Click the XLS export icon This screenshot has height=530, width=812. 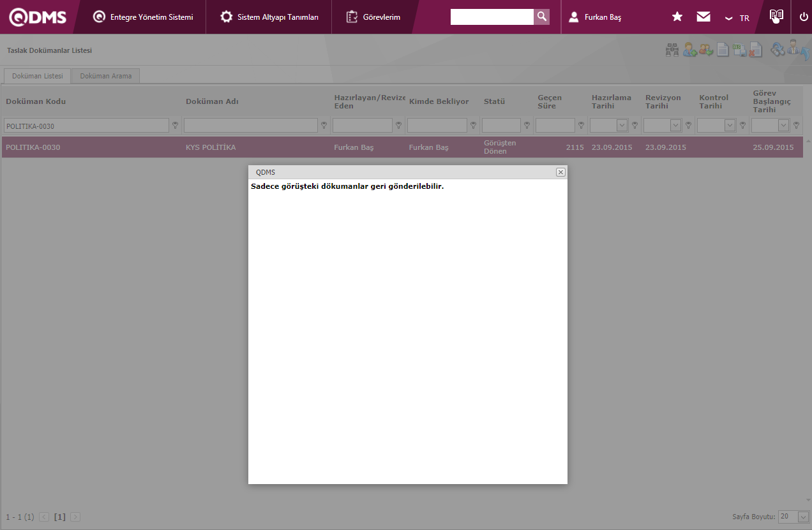point(739,50)
